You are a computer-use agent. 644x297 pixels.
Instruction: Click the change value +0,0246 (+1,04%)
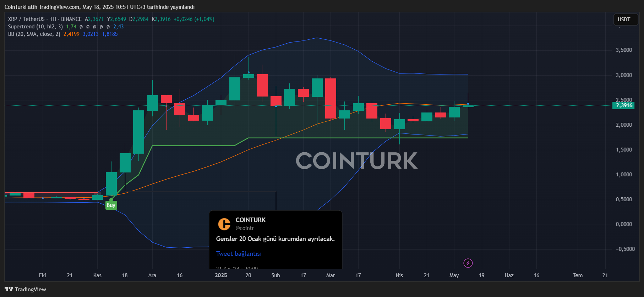pos(194,19)
